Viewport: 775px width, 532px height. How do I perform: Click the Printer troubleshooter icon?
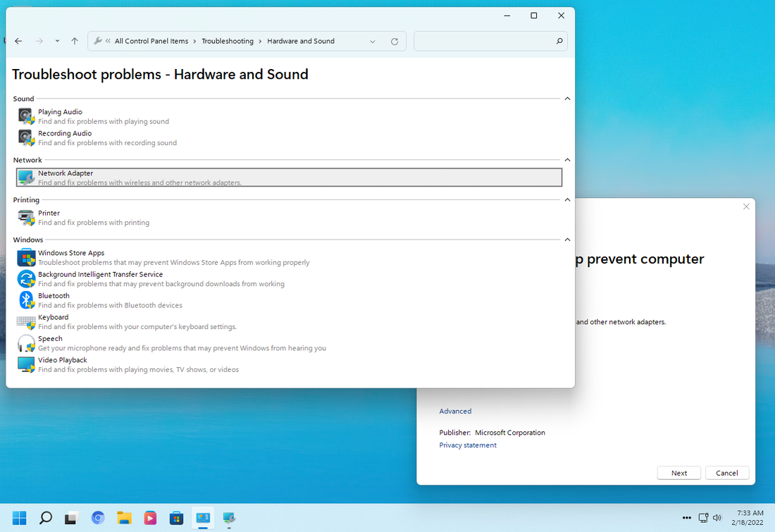26,218
